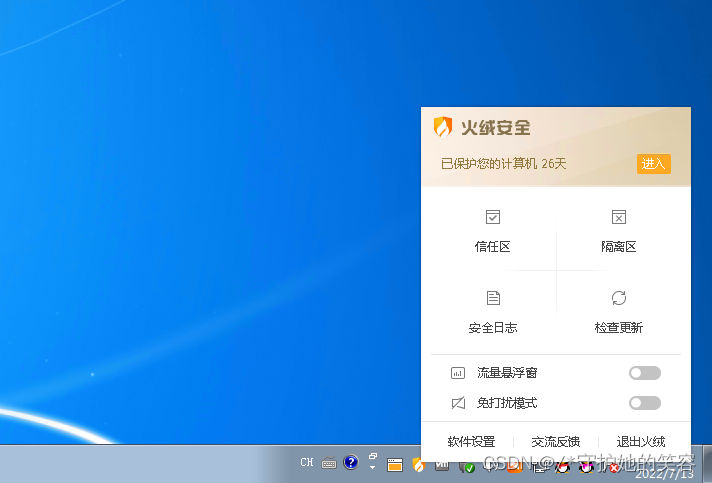The image size is (712, 483).
Task: Click the 流量悬浮窗 chart icon
Action: 458,373
